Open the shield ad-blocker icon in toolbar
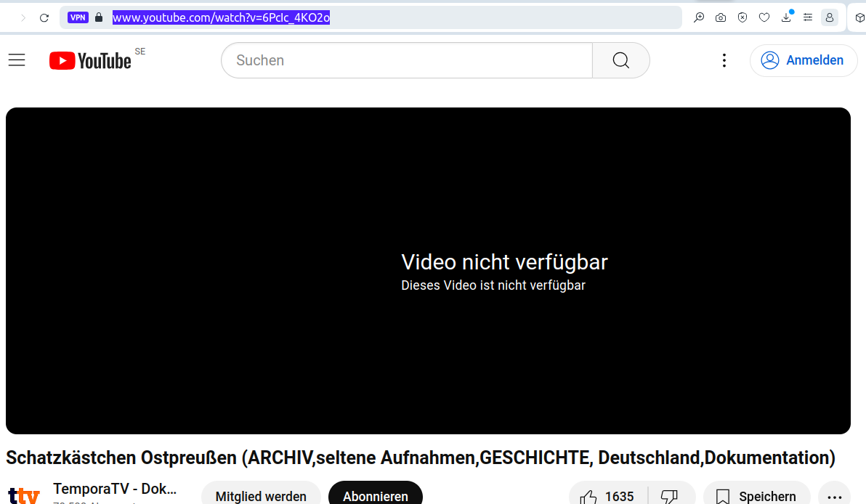Image resolution: width=866 pixels, height=504 pixels. click(742, 17)
